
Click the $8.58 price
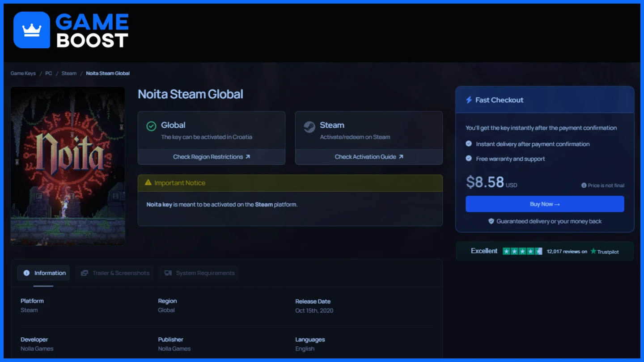tap(485, 182)
